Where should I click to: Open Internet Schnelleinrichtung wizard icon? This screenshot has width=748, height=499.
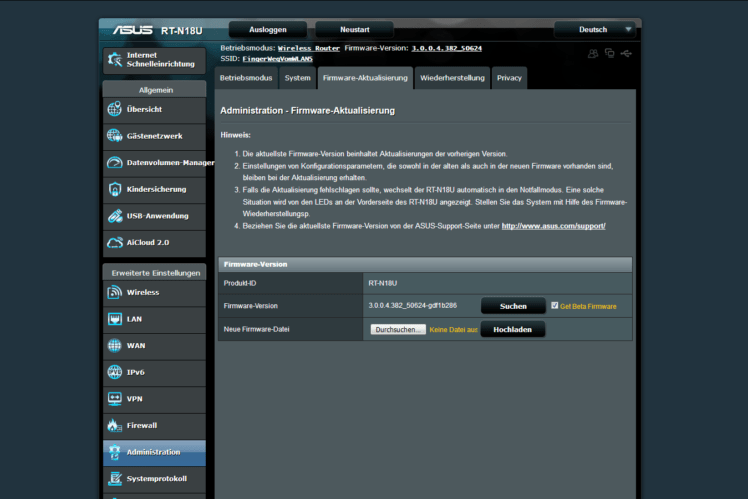click(114, 60)
